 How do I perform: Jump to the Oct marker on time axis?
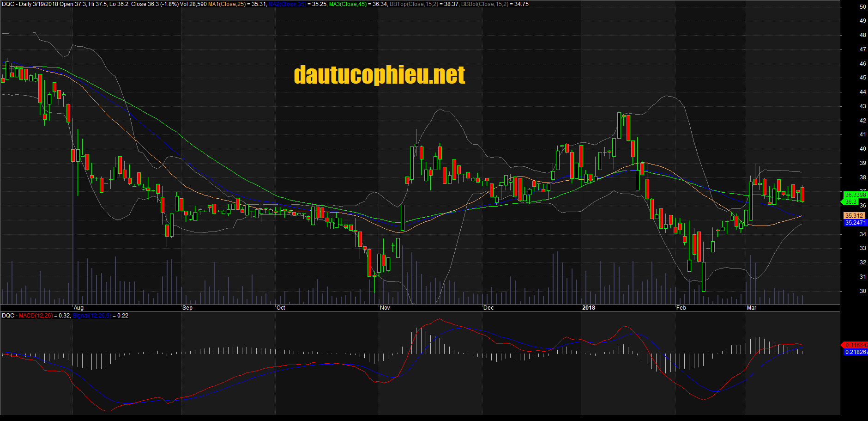281,308
